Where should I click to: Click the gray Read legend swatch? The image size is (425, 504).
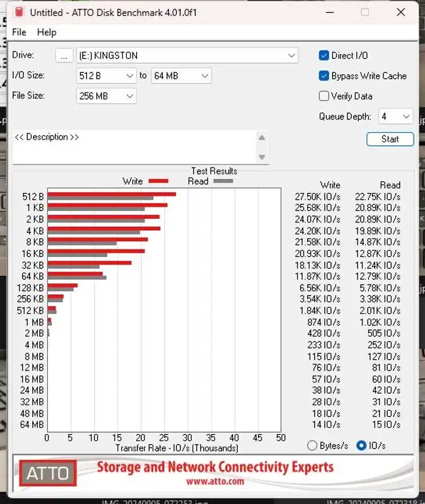(x=223, y=181)
